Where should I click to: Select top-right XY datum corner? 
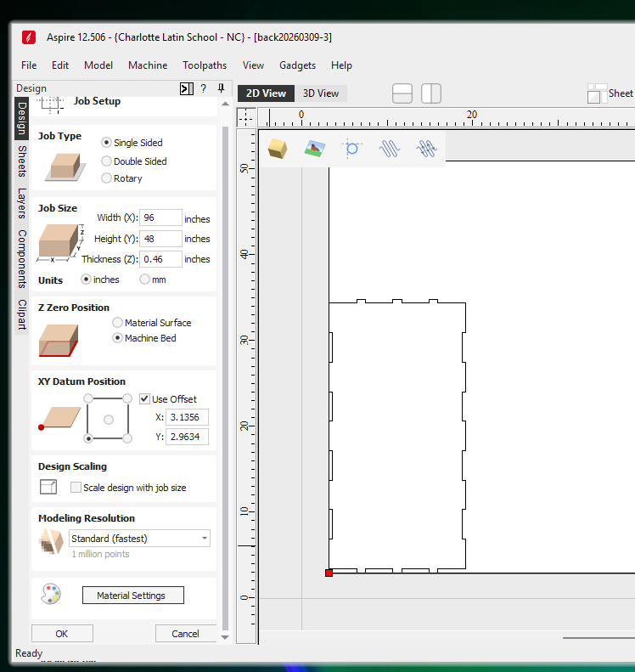pos(127,398)
